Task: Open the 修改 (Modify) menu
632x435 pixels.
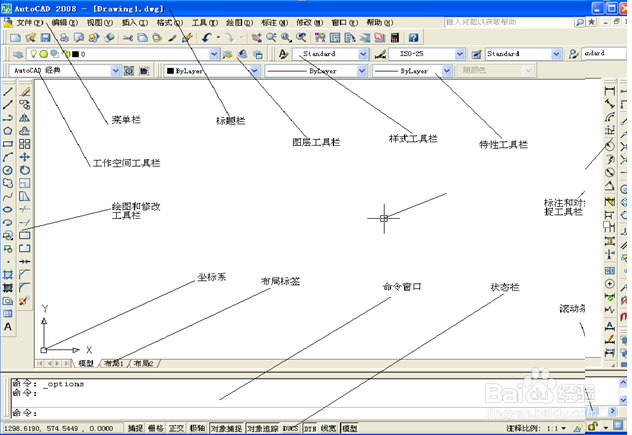Action: (x=310, y=23)
